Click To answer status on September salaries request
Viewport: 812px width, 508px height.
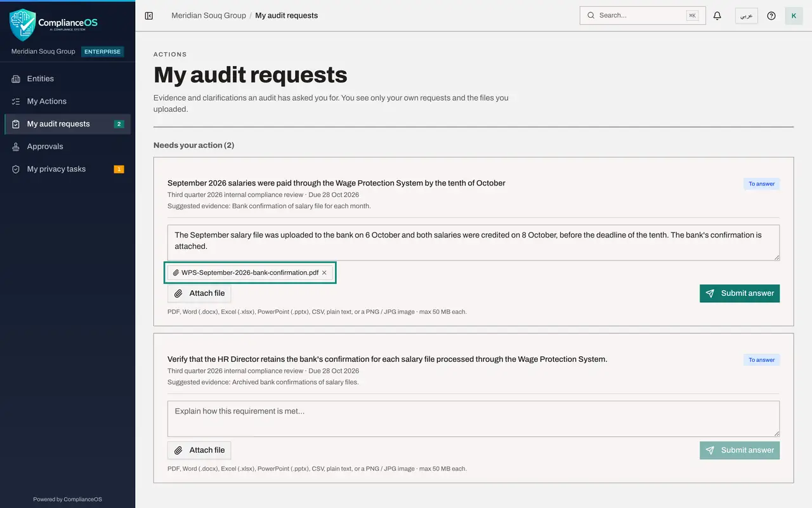tap(761, 184)
